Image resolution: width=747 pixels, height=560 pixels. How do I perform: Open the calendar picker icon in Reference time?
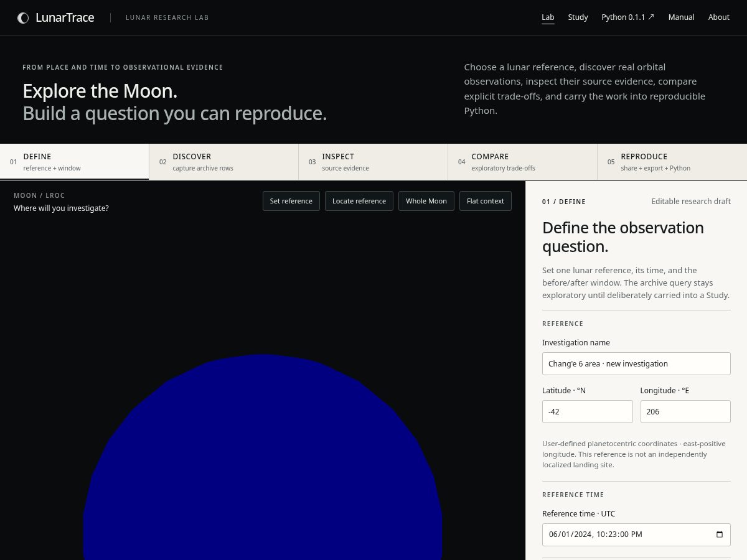(x=720, y=534)
